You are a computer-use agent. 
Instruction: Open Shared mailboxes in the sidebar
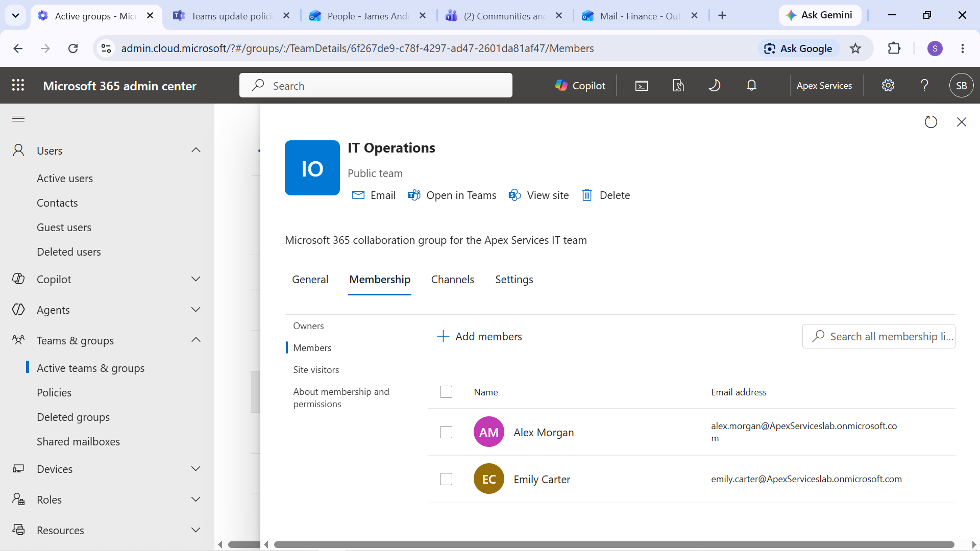pos(78,442)
